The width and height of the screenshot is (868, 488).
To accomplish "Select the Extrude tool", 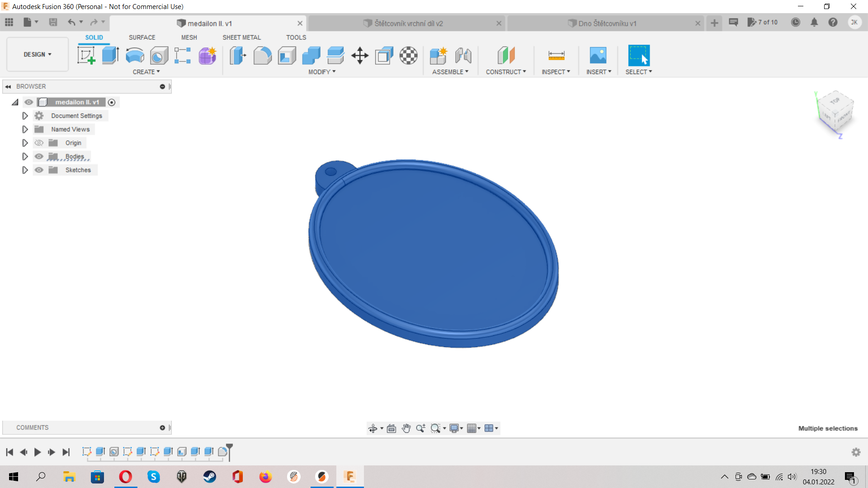I will (110, 56).
